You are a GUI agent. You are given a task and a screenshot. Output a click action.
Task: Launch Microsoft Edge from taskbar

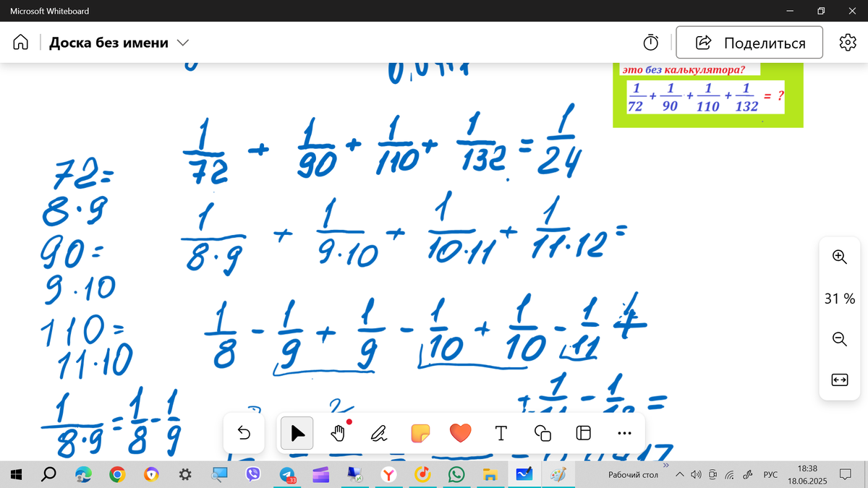83,474
